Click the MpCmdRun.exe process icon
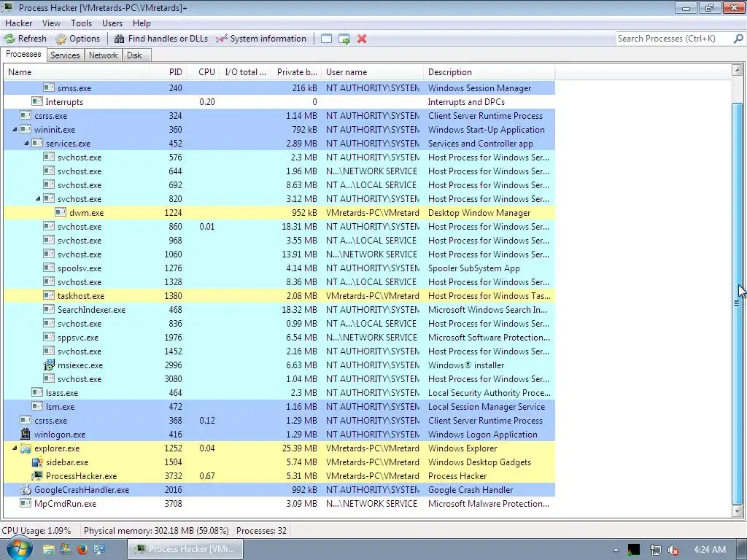 tap(26, 503)
